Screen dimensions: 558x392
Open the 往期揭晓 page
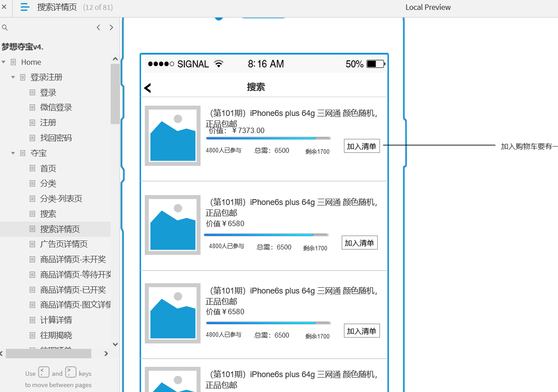(56, 335)
